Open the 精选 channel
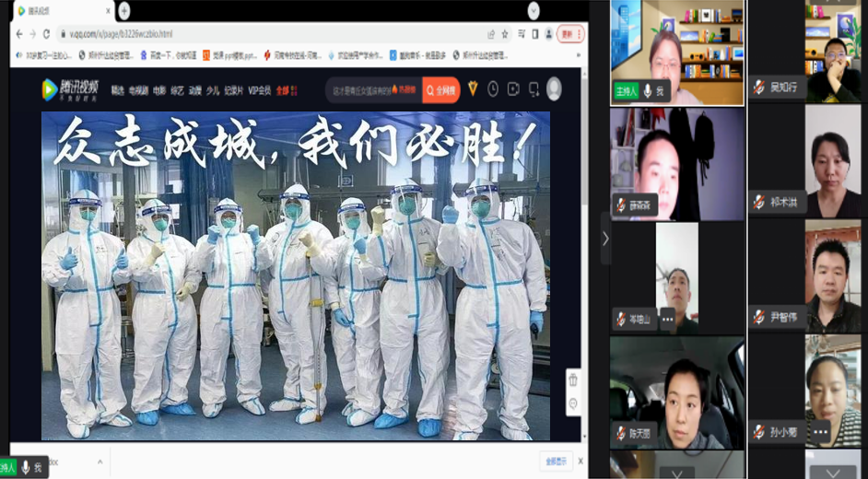This screenshot has height=479, width=868. tap(118, 90)
